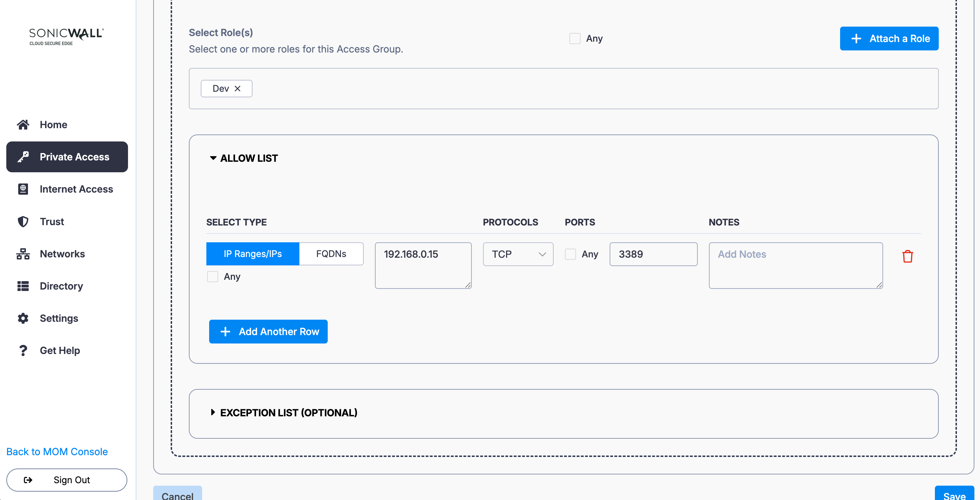This screenshot has width=980, height=500.
Task: Expand the EXCEPTION LIST (OPTIONAL) section
Action: [213, 412]
